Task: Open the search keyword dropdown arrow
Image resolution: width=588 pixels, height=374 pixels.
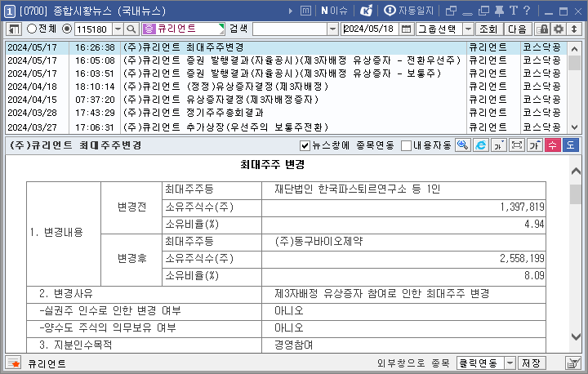Action: tap(332, 29)
